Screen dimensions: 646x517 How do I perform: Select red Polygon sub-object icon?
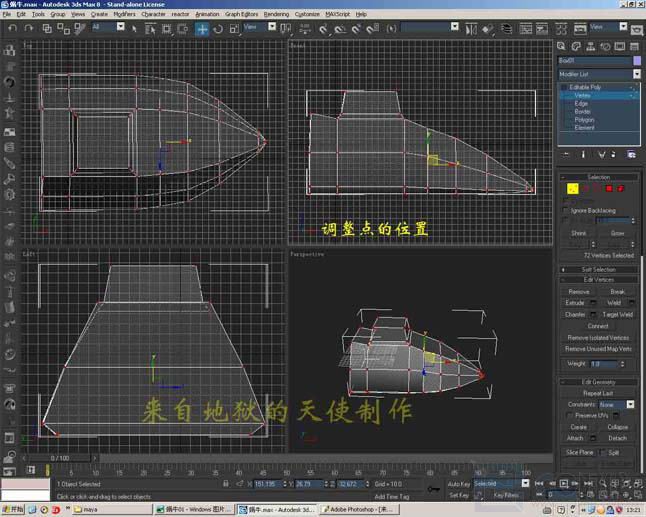(609, 189)
